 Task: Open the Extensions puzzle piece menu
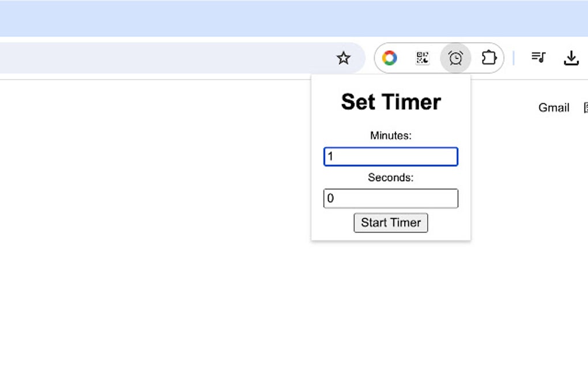489,58
